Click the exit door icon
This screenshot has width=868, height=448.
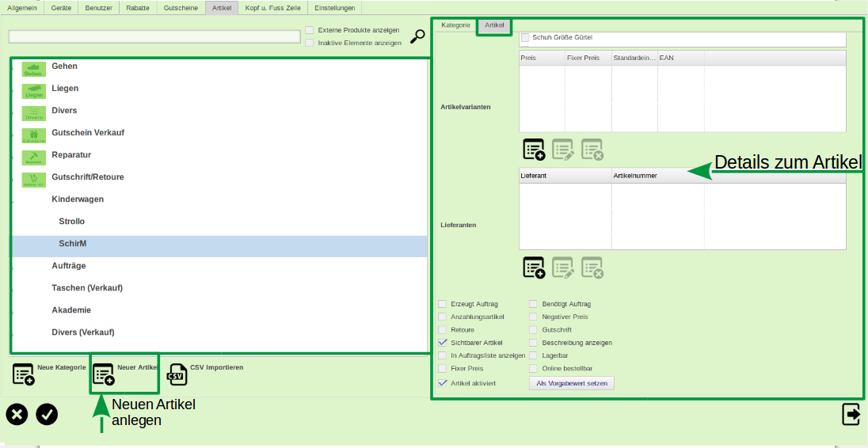tap(851, 414)
